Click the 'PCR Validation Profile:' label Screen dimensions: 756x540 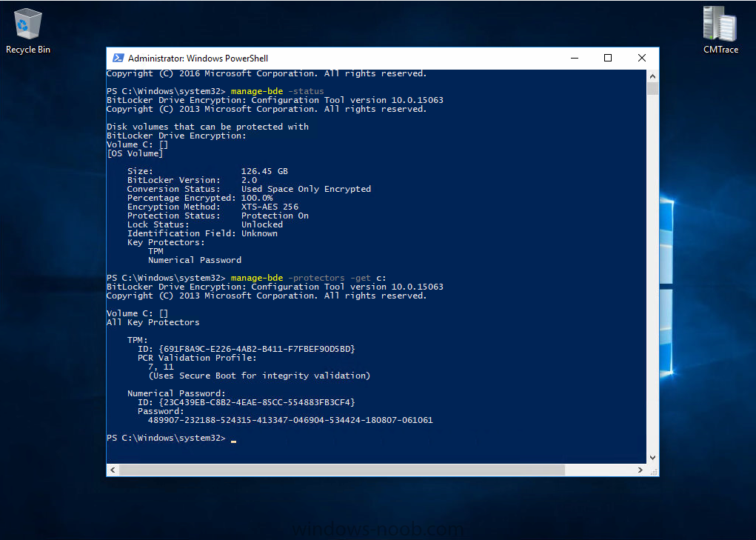coord(197,358)
